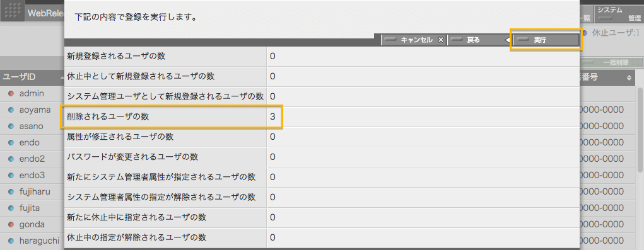Click the user list vertical scrollbar
644x250 pixels.
tap(640, 129)
